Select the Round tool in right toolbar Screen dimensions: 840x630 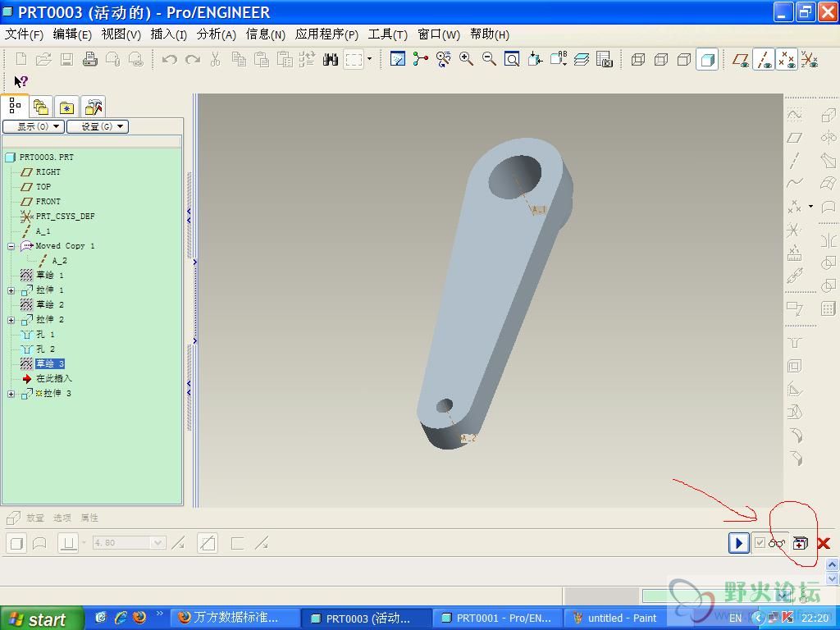click(796, 435)
